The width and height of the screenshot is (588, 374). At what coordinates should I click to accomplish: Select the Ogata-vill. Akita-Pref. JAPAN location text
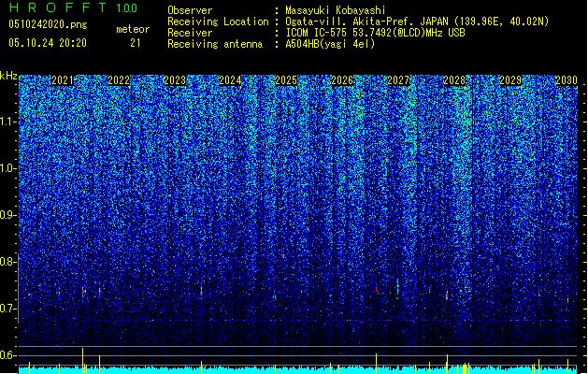tap(417, 22)
